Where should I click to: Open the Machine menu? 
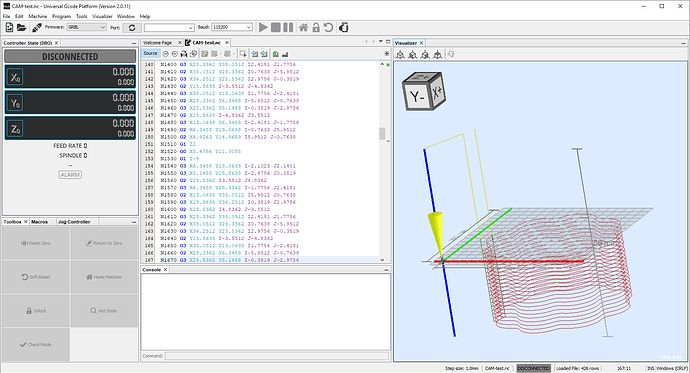click(37, 16)
